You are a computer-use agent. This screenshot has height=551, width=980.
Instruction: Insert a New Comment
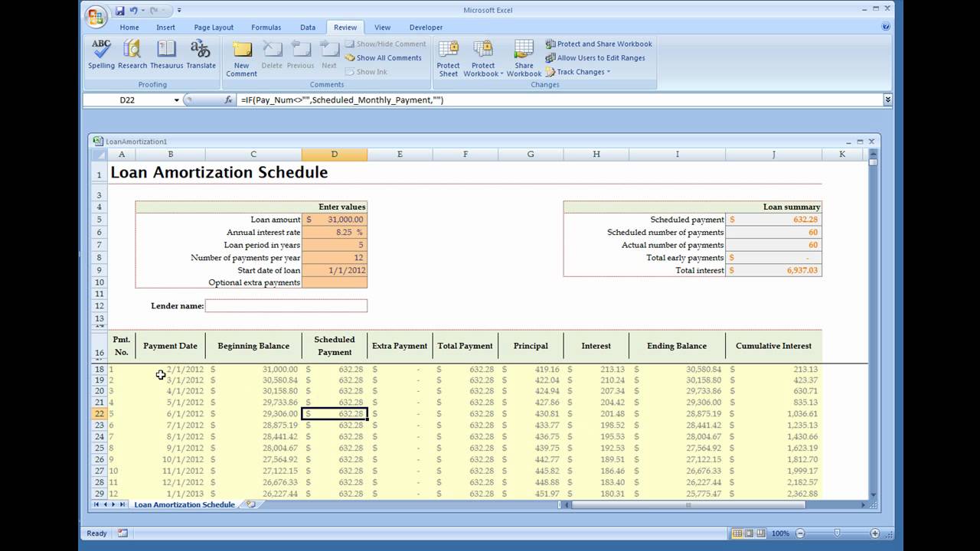[241, 58]
